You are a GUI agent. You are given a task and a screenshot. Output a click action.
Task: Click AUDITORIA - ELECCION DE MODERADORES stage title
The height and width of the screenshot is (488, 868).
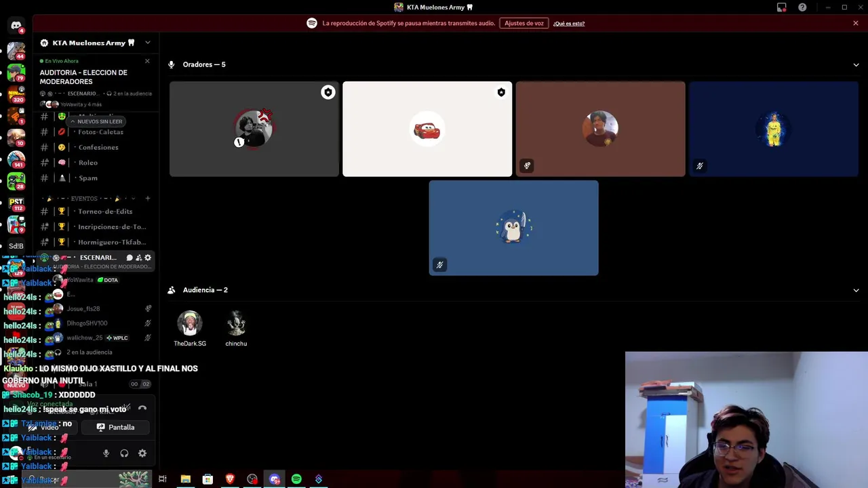click(x=83, y=77)
